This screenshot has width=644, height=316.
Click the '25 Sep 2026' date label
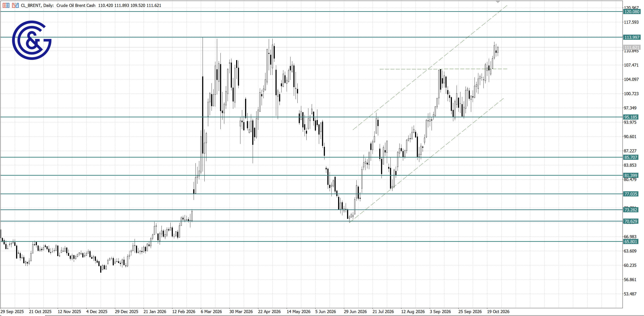tap(470, 312)
